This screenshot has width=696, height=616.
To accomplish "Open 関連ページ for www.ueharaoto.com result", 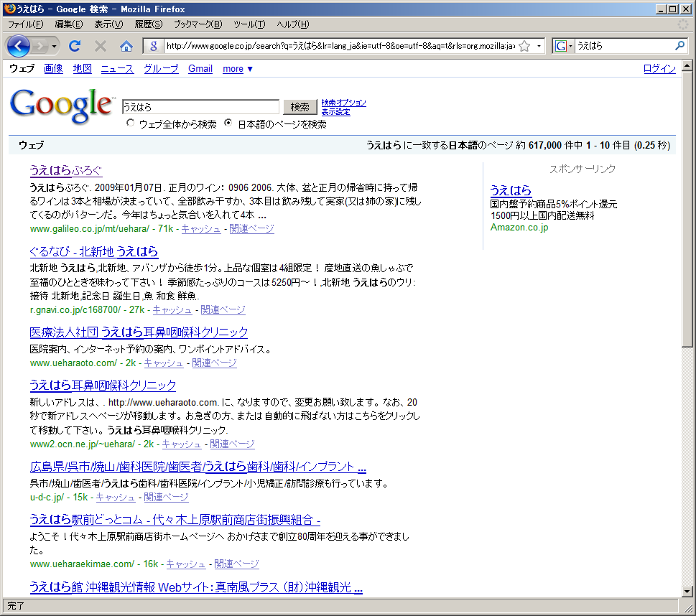I will click(214, 363).
